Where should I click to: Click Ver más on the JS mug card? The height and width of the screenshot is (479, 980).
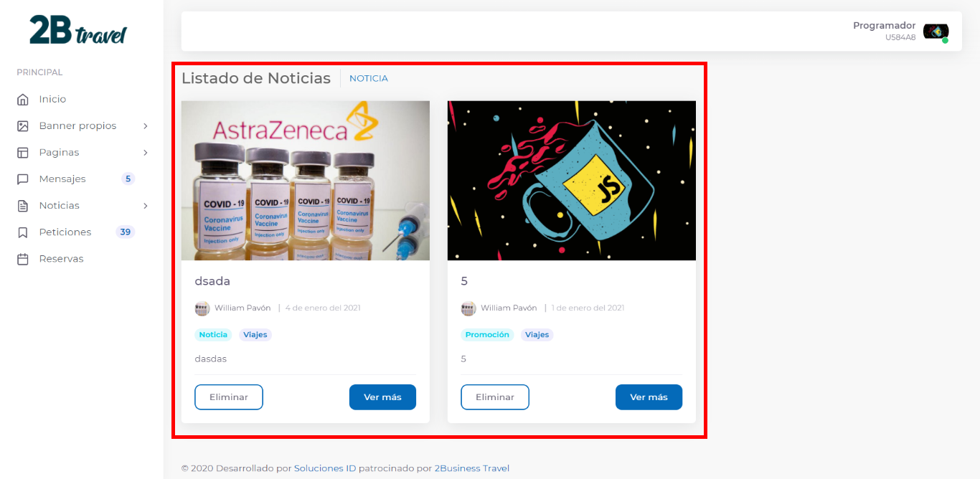(649, 397)
